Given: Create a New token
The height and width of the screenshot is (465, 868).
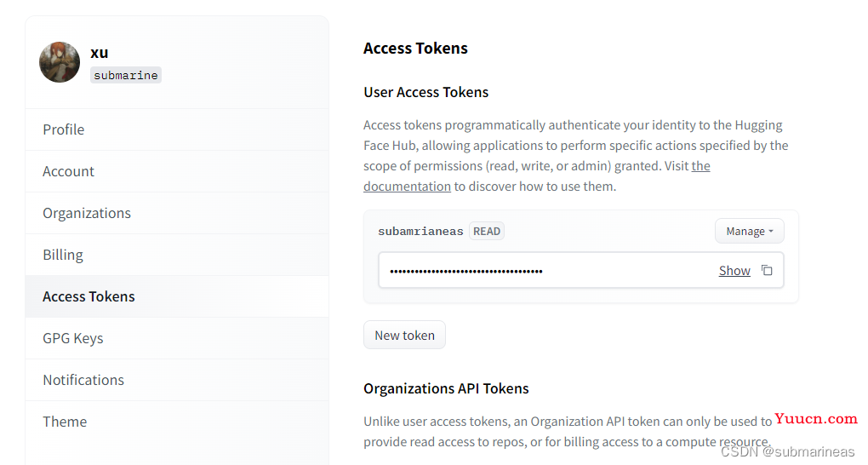Looking at the screenshot, I should click(405, 336).
